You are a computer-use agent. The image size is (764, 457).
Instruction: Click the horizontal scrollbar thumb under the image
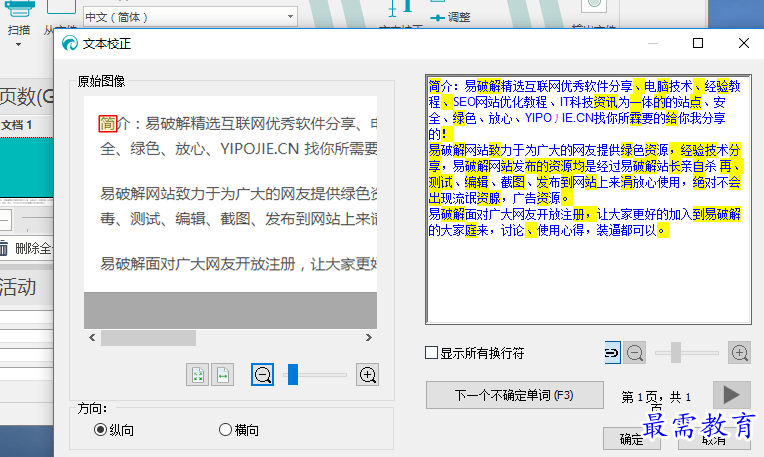(x=148, y=338)
